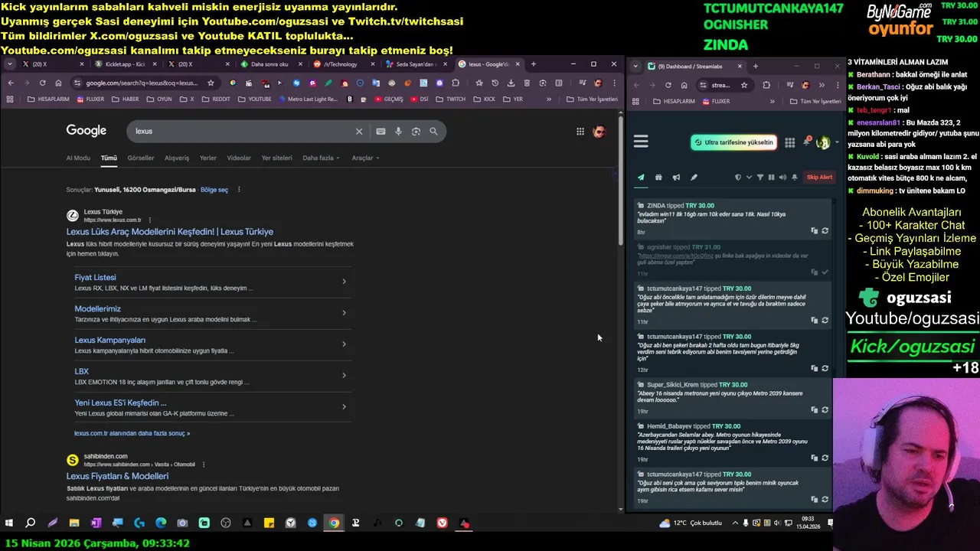The height and width of the screenshot is (551, 980).
Task: Toggle Streamlabs alert bell icon
Action: click(x=795, y=178)
